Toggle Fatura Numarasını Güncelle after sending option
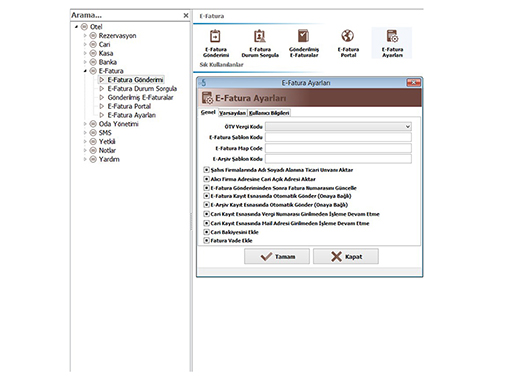Image resolution: width=510 pixels, height=380 pixels. point(206,188)
